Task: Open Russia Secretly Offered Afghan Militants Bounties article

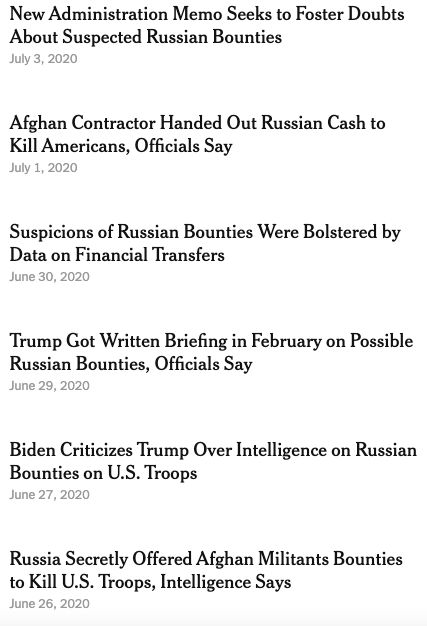Action: [206, 570]
